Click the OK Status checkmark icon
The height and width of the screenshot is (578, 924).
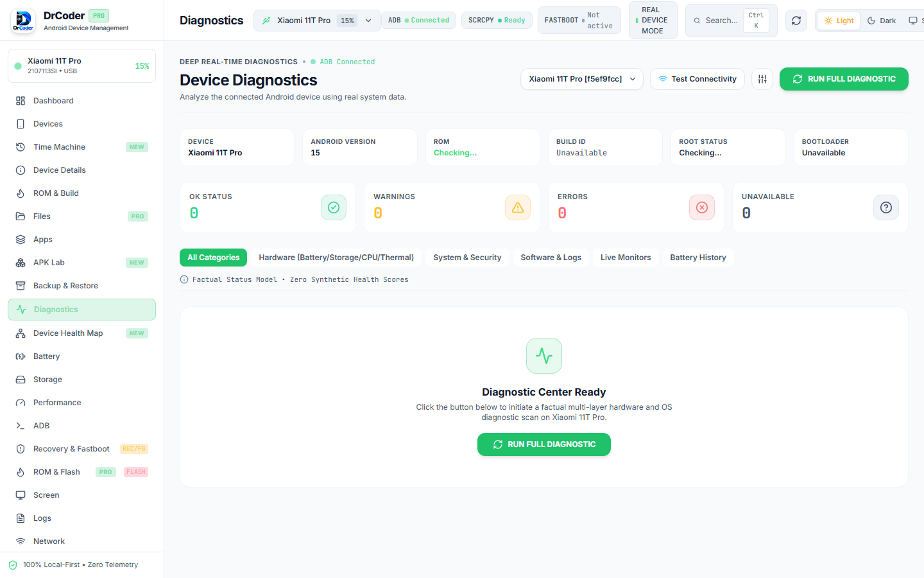[334, 207]
